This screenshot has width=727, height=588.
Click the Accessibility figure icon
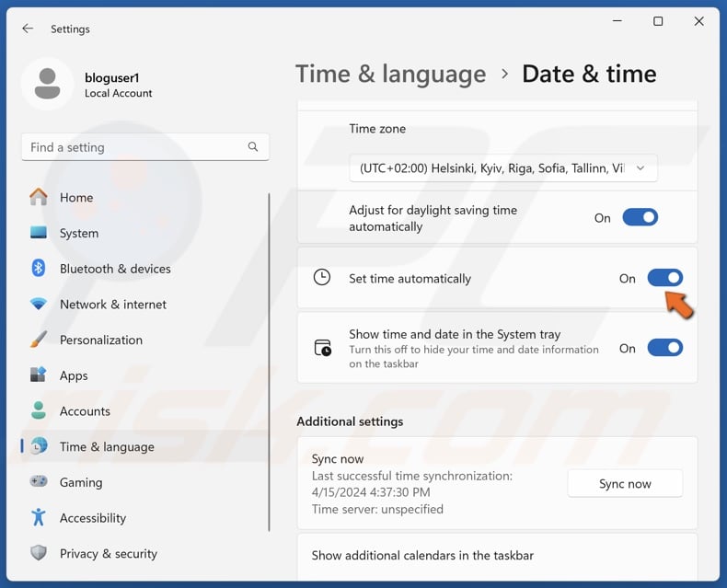click(39, 517)
